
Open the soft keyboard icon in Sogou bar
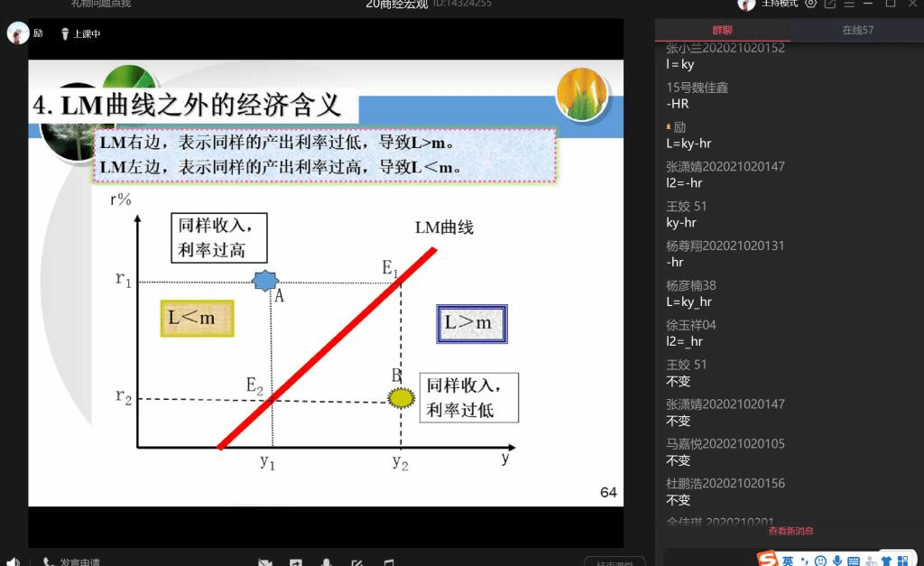[x=854, y=561]
